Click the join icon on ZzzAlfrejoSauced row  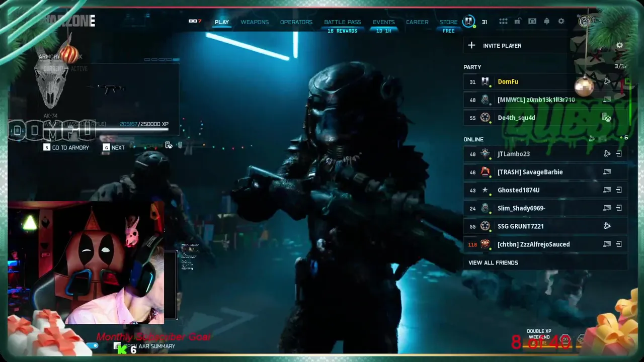[x=619, y=244]
